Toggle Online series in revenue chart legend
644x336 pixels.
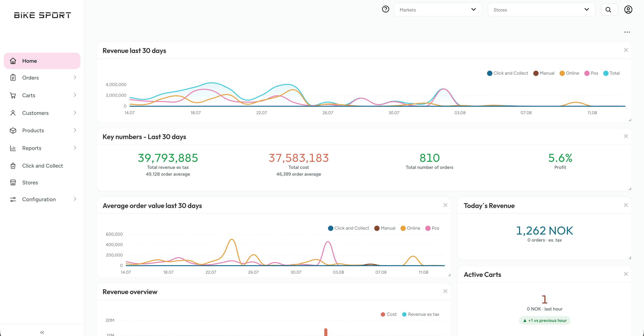[569, 73]
